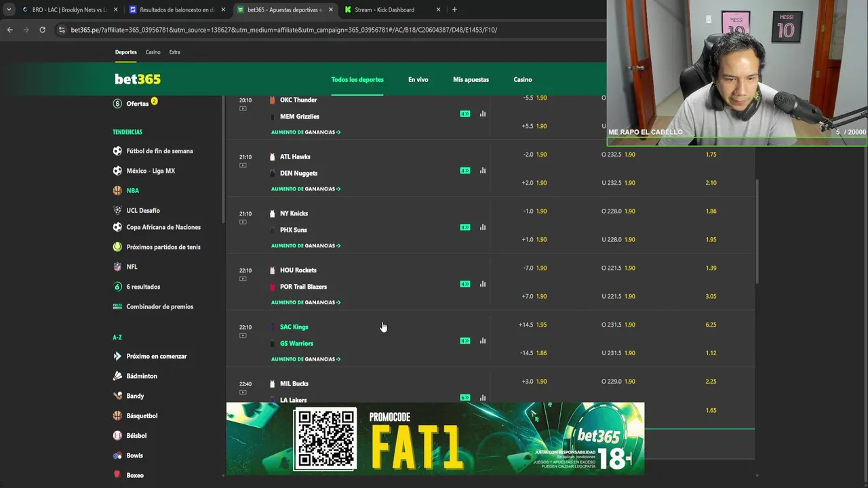Image resolution: width=868 pixels, height=488 pixels.
Task: Open markets count badge for Kings game
Action: click(x=465, y=341)
